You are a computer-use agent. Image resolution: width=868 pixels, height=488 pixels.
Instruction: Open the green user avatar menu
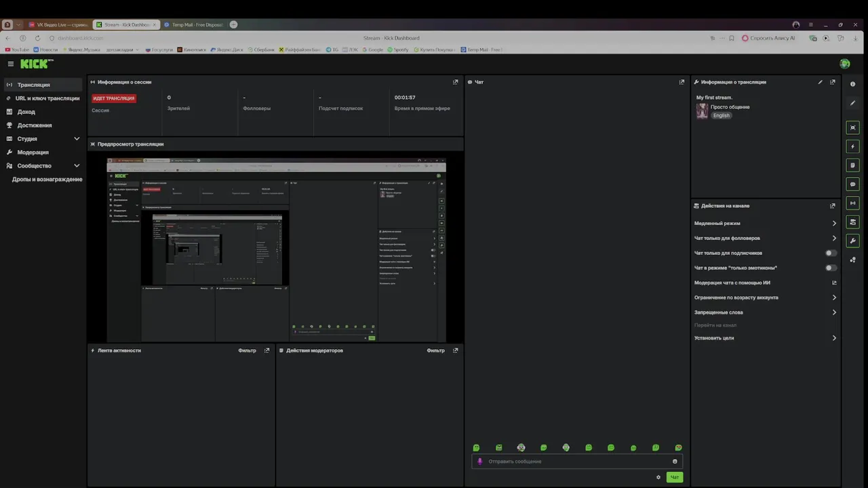point(845,64)
